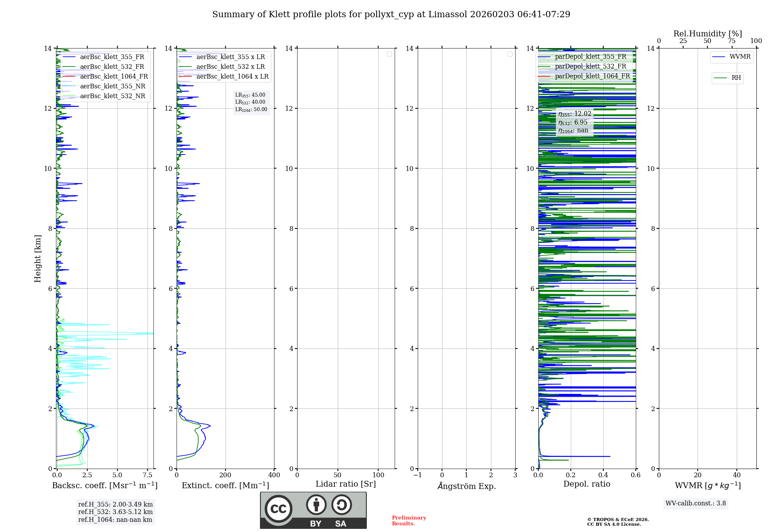Click the Creative Commons CC circle icon

pyautogui.click(x=278, y=509)
